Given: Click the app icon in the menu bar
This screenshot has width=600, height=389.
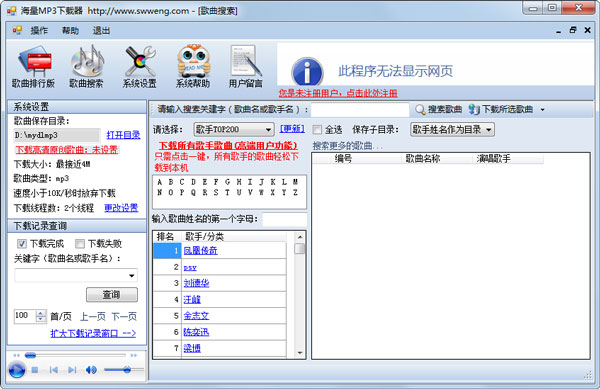Looking at the screenshot, I should [17, 30].
